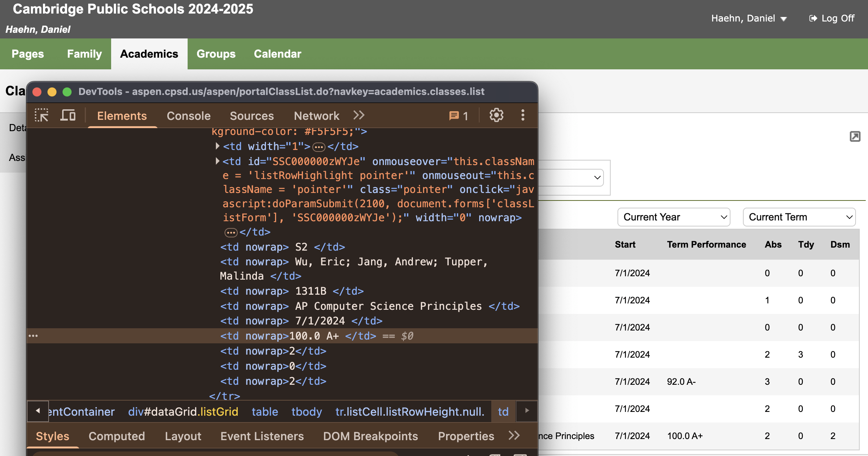This screenshot has height=456, width=868.
Task: Switch to the Console tab
Action: pyautogui.click(x=188, y=116)
